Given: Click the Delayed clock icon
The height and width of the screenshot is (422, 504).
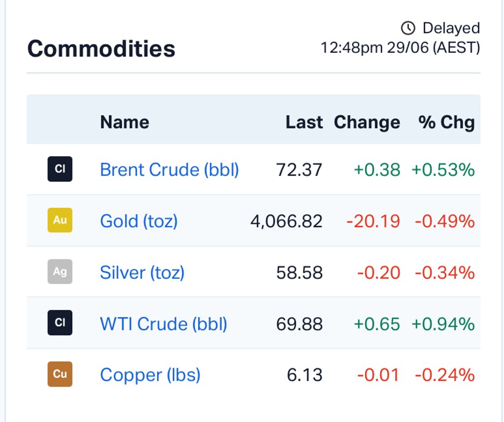Looking at the screenshot, I should (x=408, y=29).
